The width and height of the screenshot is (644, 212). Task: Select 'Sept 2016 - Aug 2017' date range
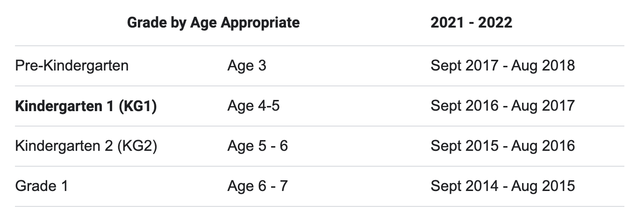coord(502,106)
